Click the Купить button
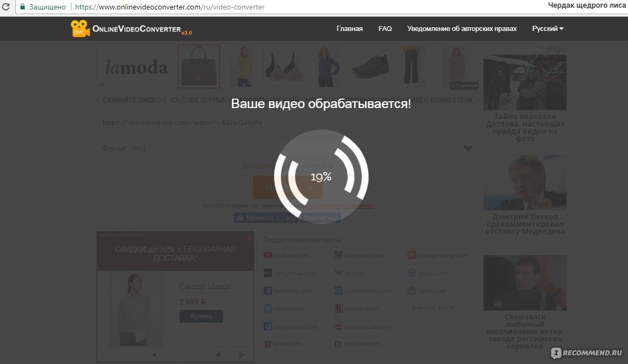 coord(201,316)
